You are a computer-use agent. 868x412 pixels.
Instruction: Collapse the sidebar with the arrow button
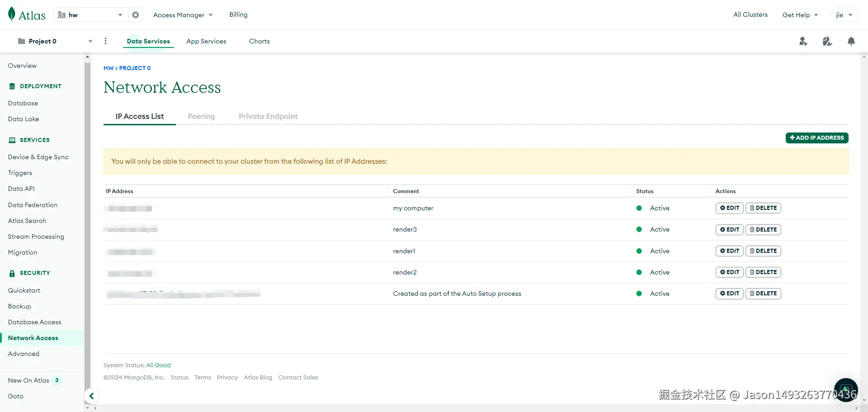tap(91, 396)
